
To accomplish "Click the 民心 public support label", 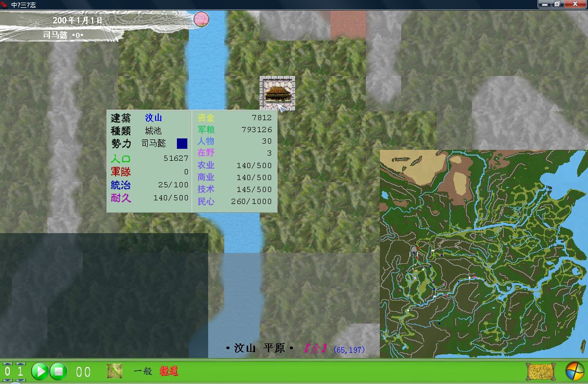I will (206, 201).
